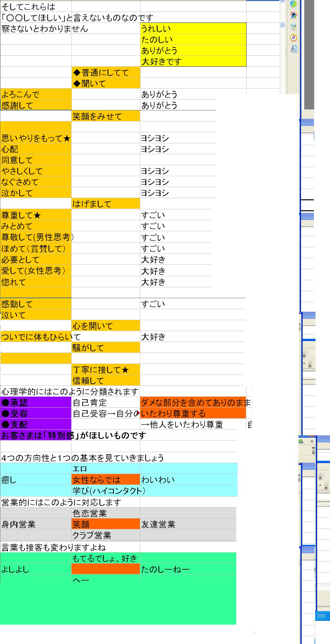Select the cell 思いやりをもって★
This screenshot has height=644, width=330.
36,138
